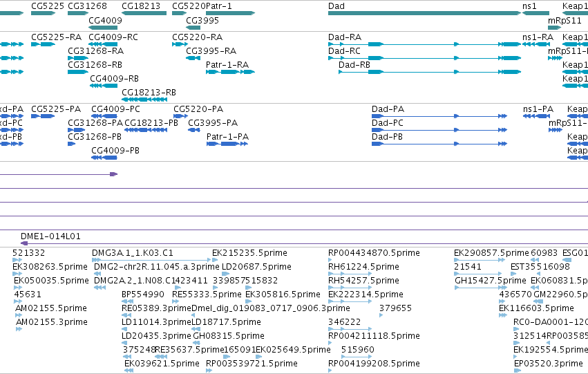Click the CG4009-RB transcript
Viewport: 588px width, 374px height.
(104, 86)
